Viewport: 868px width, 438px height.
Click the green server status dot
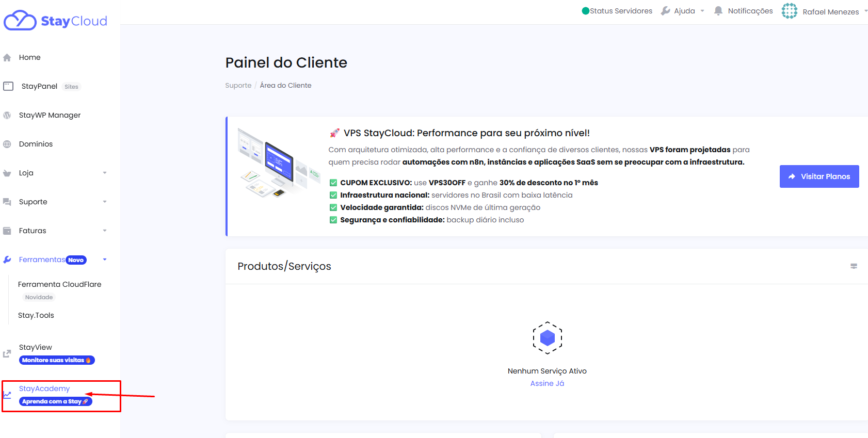coord(585,11)
